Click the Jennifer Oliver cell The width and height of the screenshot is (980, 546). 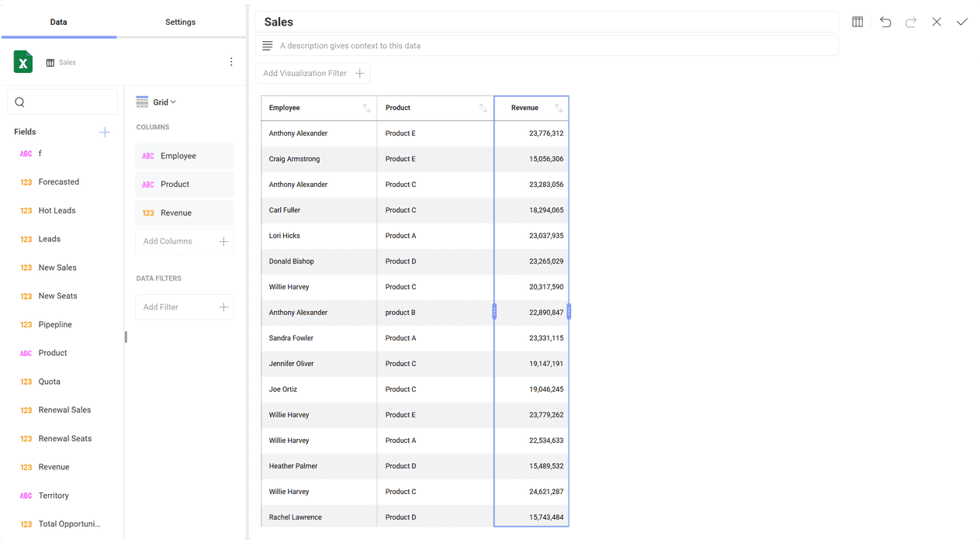click(319, 364)
